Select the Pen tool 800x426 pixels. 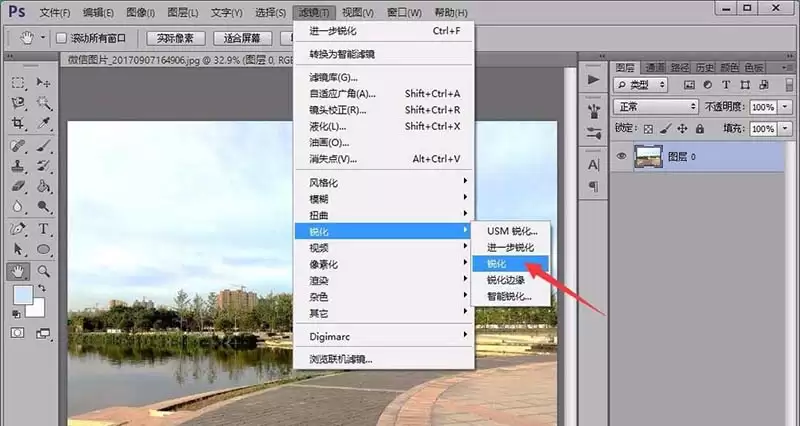click(18, 229)
